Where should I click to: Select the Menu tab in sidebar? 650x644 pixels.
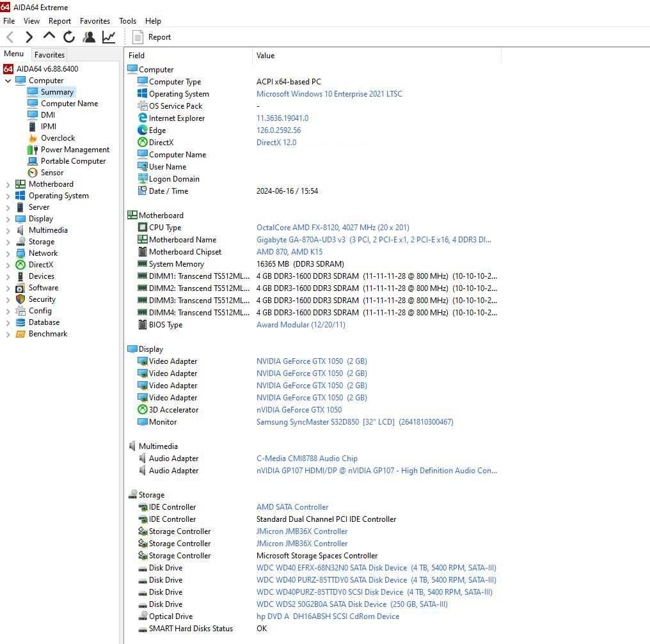pyautogui.click(x=13, y=54)
